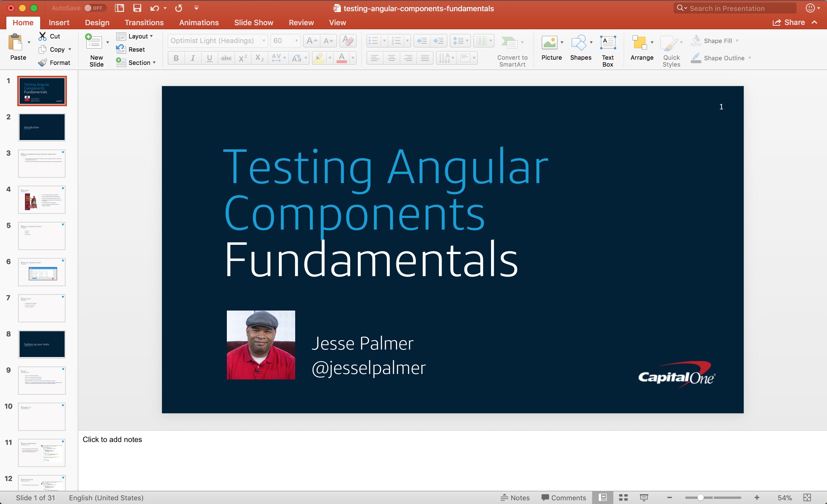Fit slide to current window
The height and width of the screenshot is (504, 827).
(807, 497)
